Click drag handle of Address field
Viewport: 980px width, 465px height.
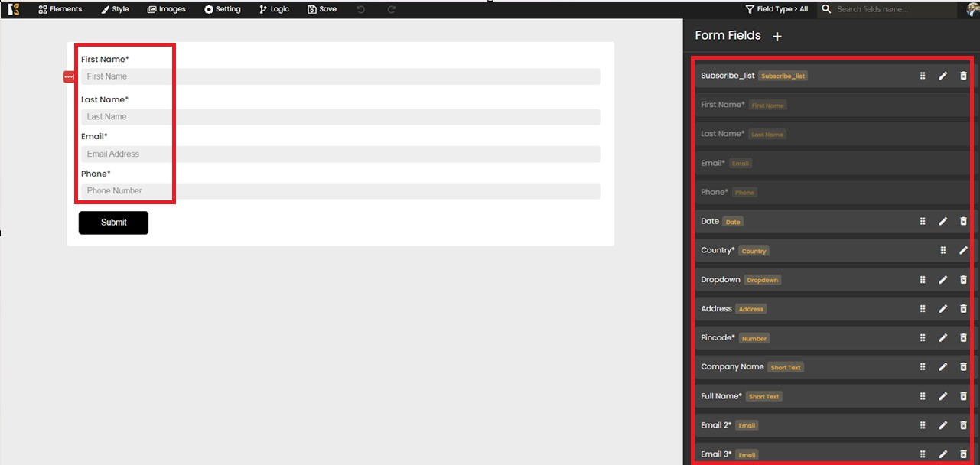(923, 309)
